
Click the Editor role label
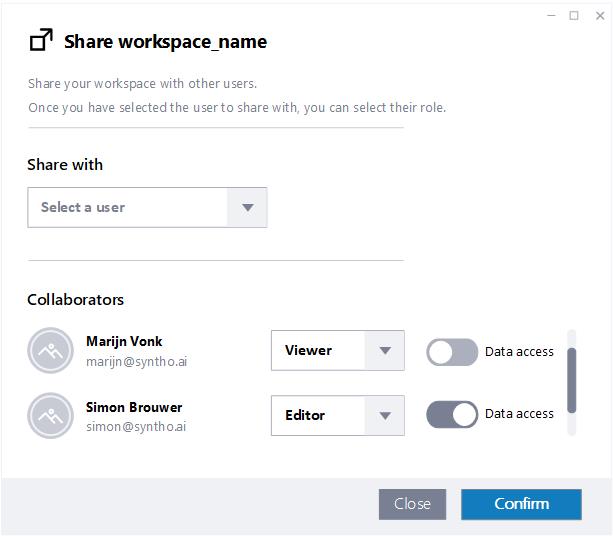[x=305, y=415]
